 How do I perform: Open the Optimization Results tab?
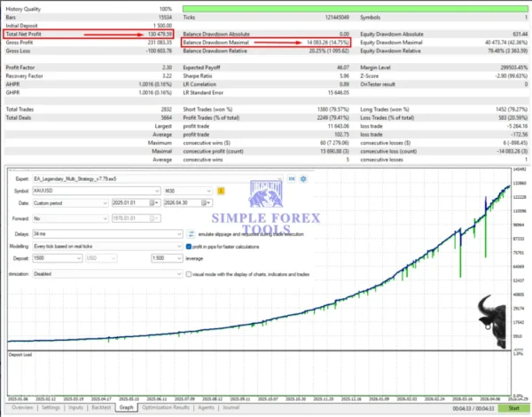pos(166,407)
